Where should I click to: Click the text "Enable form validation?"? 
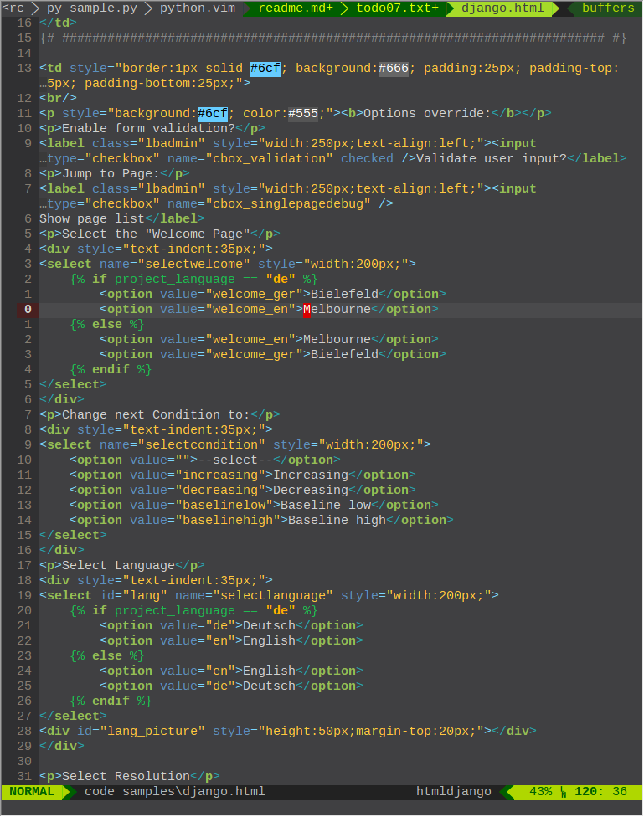tap(148, 129)
